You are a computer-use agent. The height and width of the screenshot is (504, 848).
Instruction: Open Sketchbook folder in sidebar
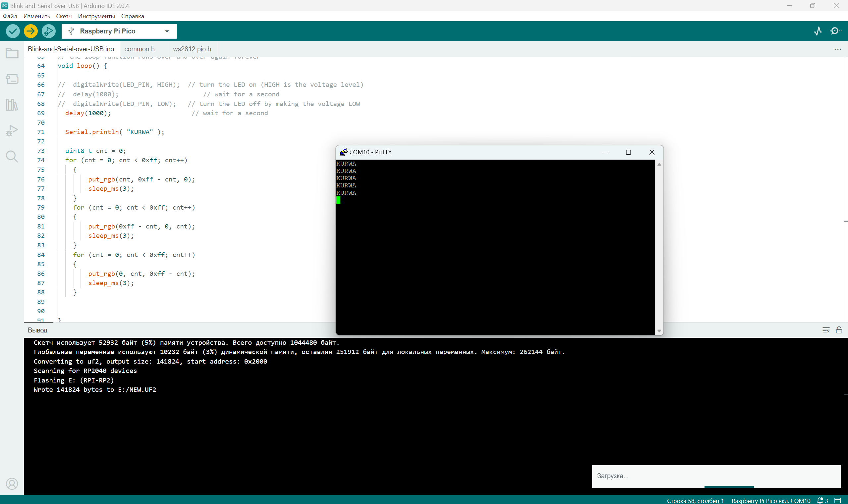coord(12,53)
